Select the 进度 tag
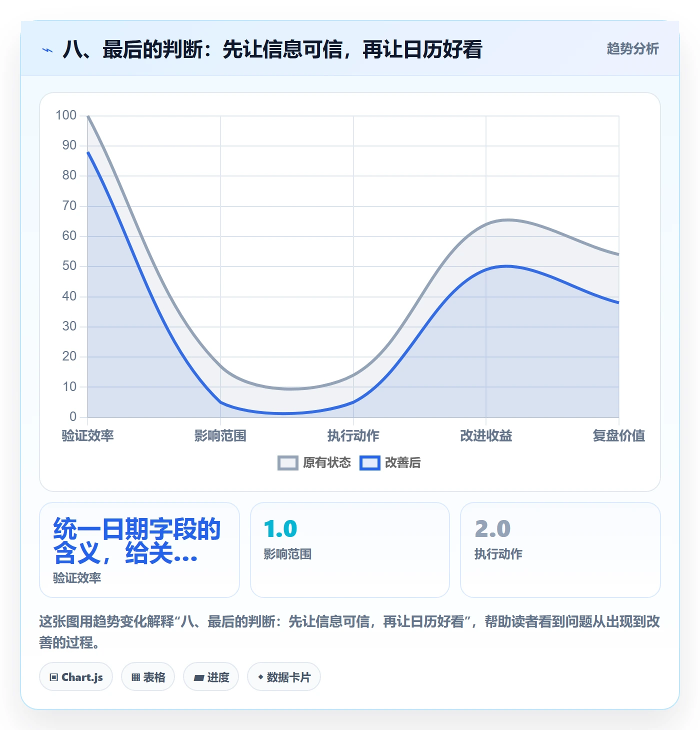 [x=211, y=677]
